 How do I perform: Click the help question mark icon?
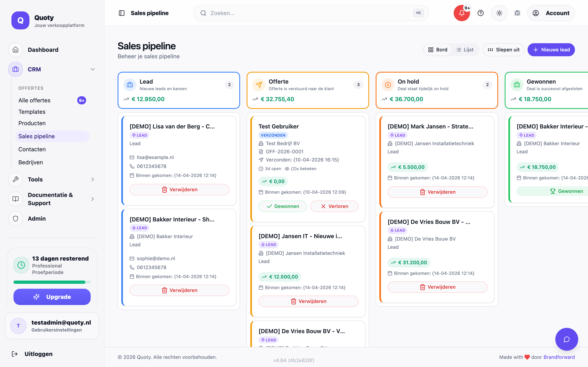click(x=481, y=13)
